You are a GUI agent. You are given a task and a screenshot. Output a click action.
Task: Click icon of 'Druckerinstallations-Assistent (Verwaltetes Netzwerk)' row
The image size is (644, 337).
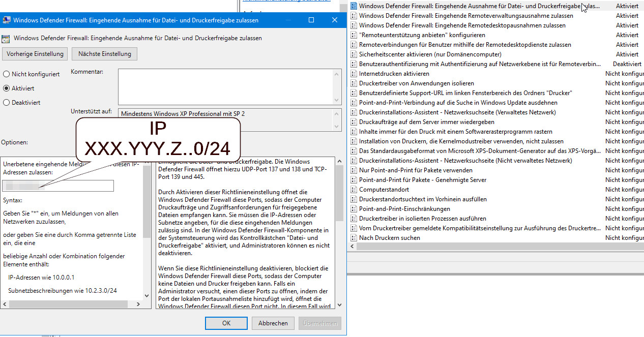[354, 112]
